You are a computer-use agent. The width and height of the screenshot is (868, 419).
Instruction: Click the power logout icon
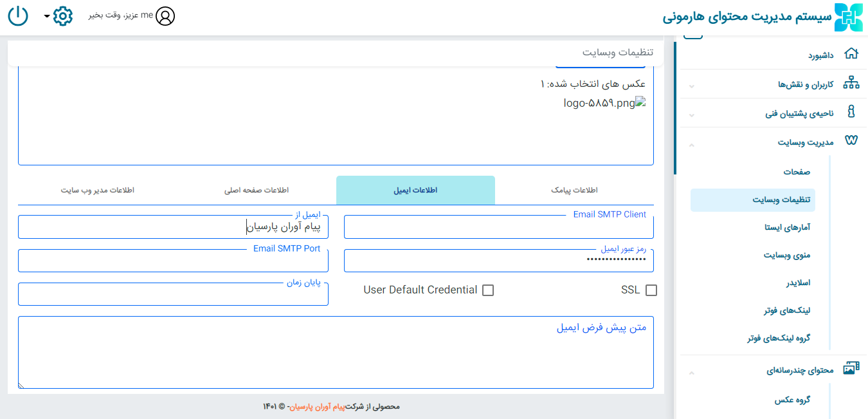click(x=18, y=15)
